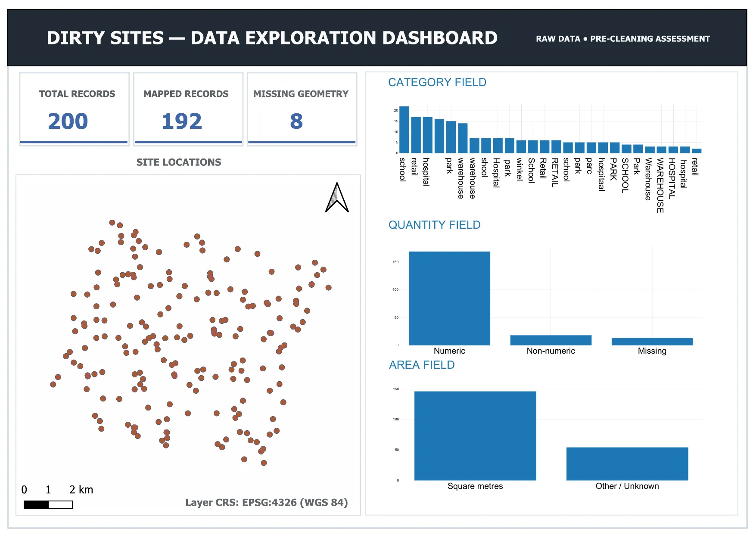Screen dimensions: 756x535
Task: Click the 'AREA FIELD' chart heading
Action: pos(422,365)
